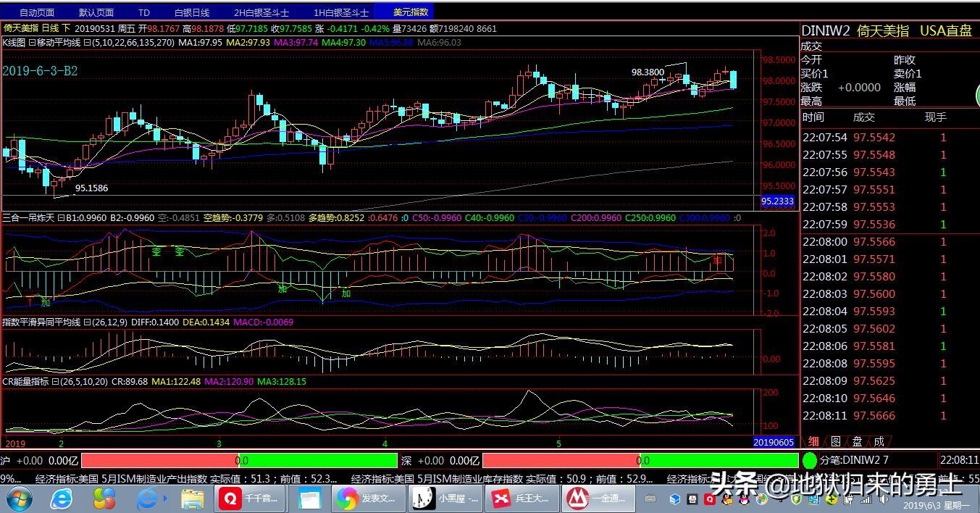980x513 pixels.
Task: Switch to the 白银日线 tab
Action: [191, 12]
